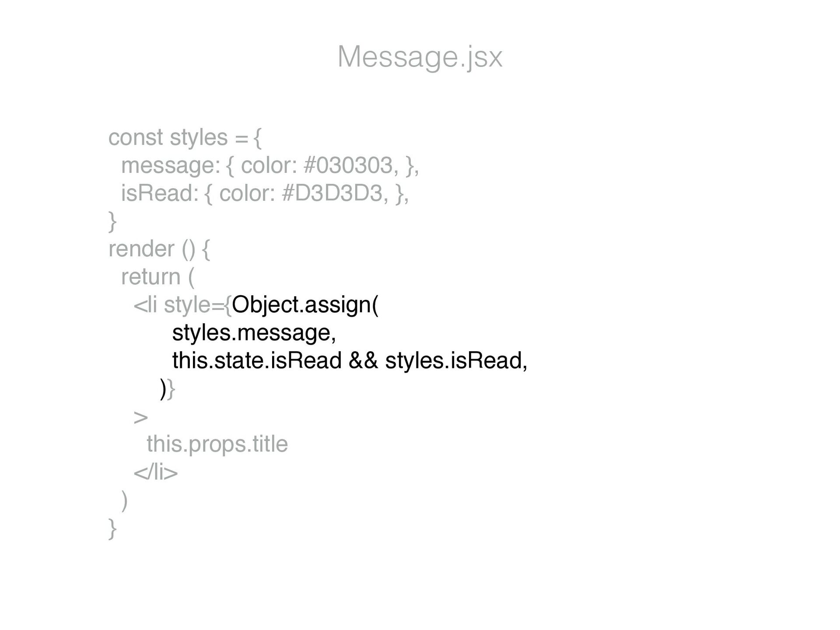Image resolution: width=840 pixels, height=630 pixels.
Task: Click the 'return (' line
Action: pyautogui.click(x=157, y=277)
